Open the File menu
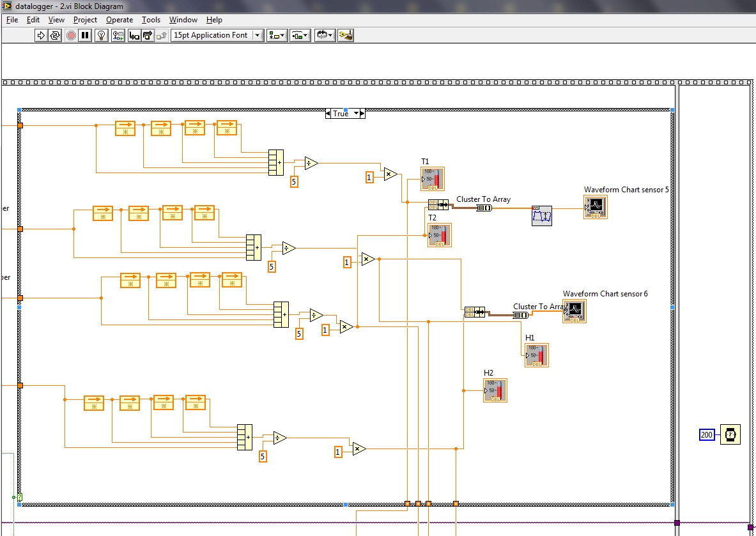The width and height of the screenshot is (756, 536). click(12, 20)
